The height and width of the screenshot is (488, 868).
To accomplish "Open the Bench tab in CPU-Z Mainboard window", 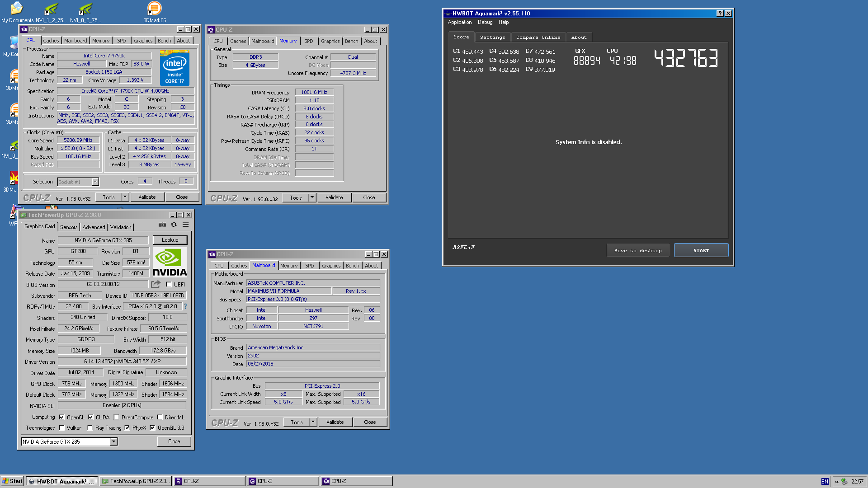I will (x=353, y=266).
